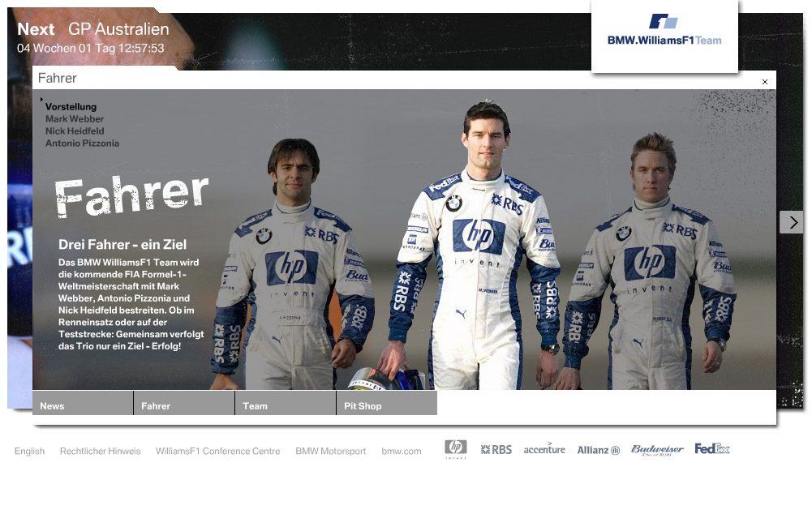Image resolution: width=812 pixels, height=531 pixels.
Task: Click the intro paragraph about the team
Action: [x=131, y=304]
